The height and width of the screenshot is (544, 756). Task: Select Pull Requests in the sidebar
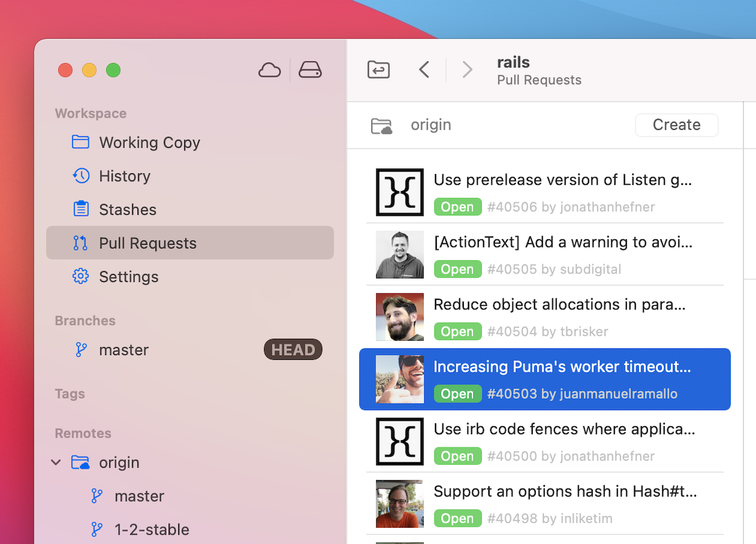[148, 243]
